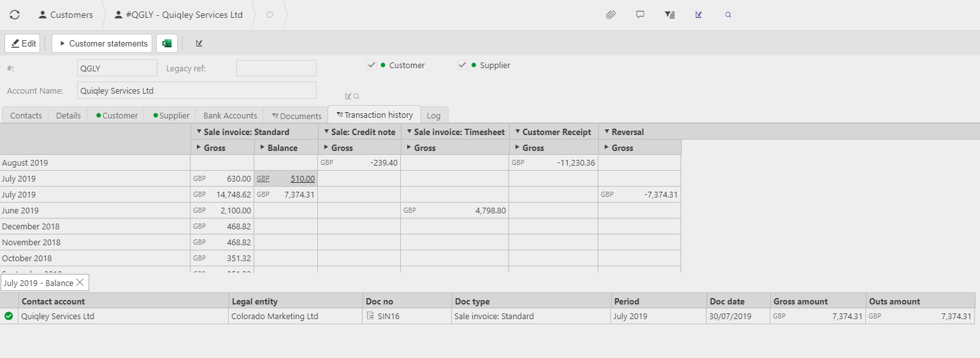Sort by the Legal entity column header
Viewport: 980px width, 358px height.
click(x=295, y=301)
